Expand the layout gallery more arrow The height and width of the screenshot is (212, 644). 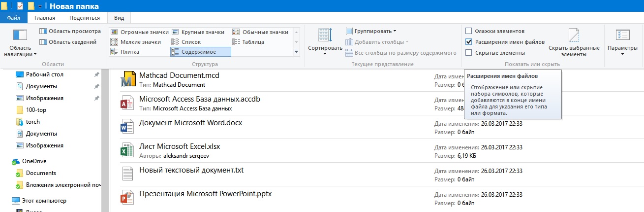(x=296, y=51)
